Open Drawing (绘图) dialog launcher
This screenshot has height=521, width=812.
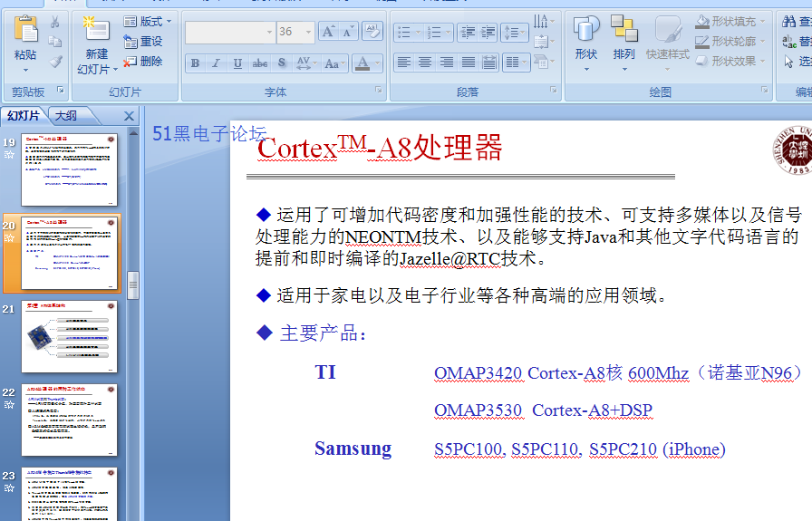764,90
